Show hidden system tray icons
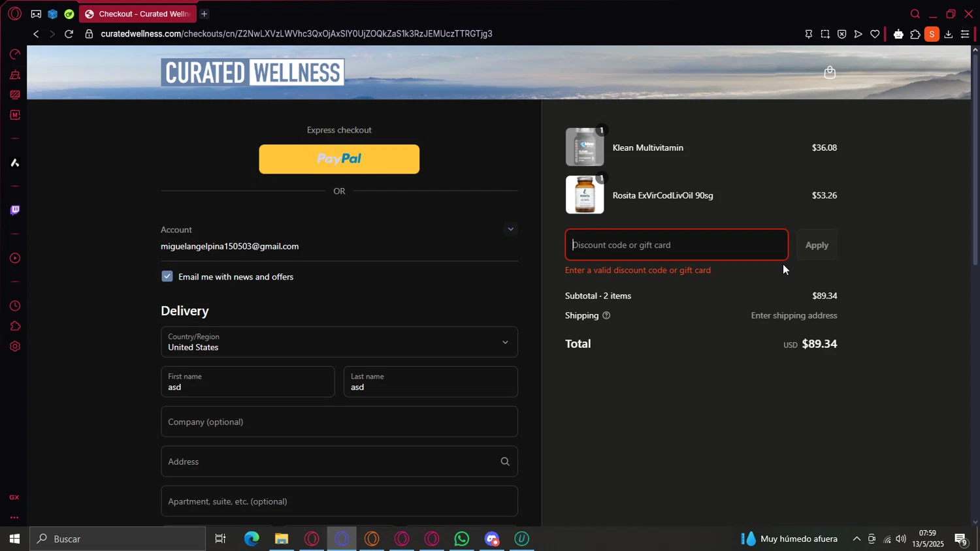Screen dimensions: 980x551 (x=857, y=539)
